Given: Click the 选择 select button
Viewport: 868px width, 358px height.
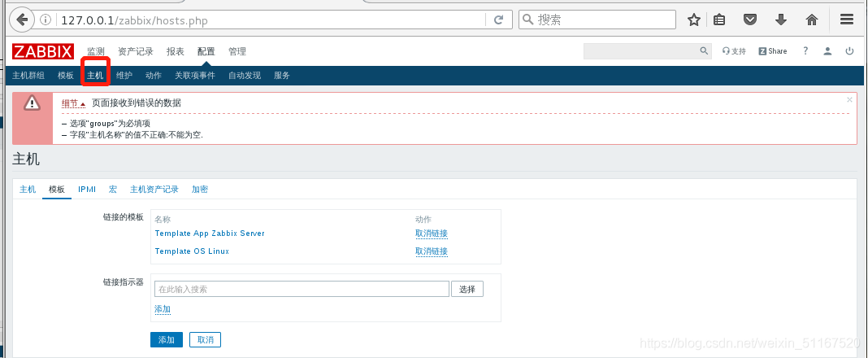Looking at the screenshot, I should (467, 289).
